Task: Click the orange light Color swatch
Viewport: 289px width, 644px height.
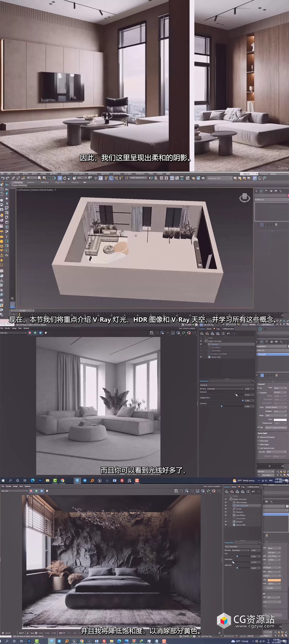Action: pyautogui.click(x=274, y=580)
